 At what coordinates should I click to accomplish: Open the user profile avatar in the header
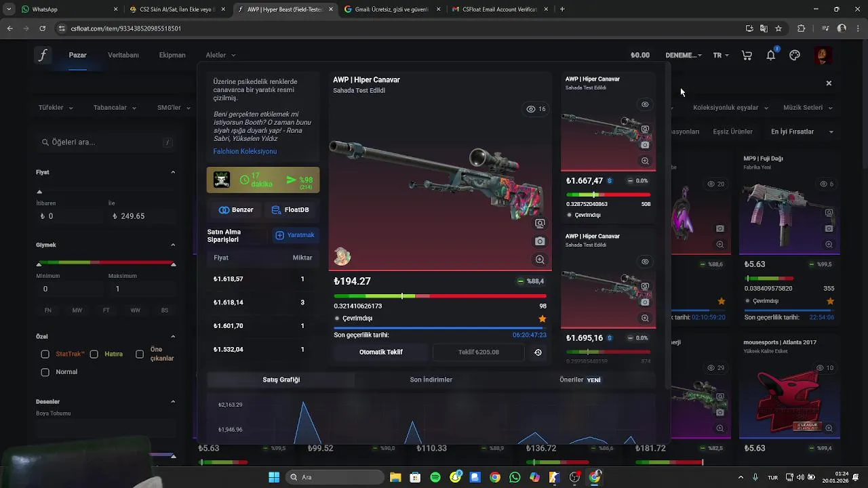pos(823,55)
